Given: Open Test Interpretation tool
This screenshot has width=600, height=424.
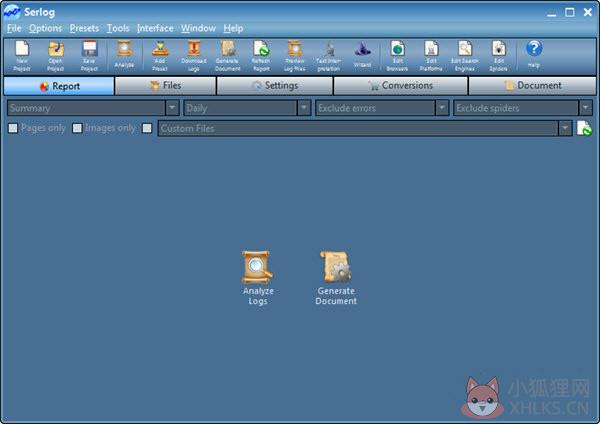Looking at the screenshot, I should [x=328, y=56].
